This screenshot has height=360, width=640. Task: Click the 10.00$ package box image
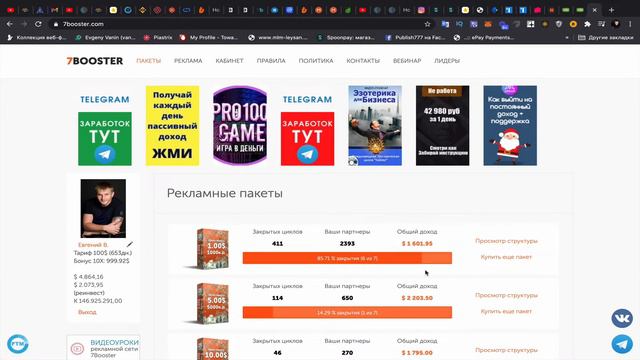coord(212,349)
